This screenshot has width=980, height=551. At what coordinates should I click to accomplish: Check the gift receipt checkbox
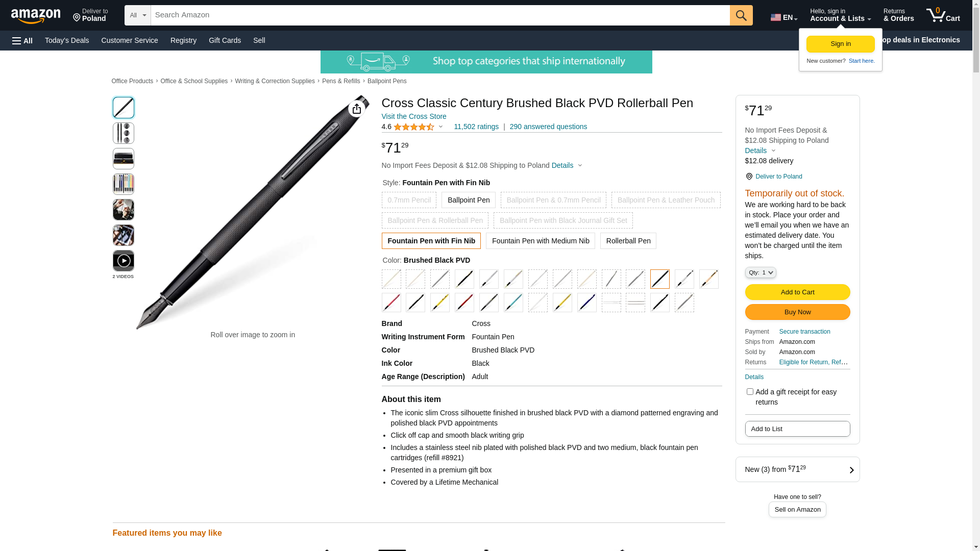tap(750, 392)
